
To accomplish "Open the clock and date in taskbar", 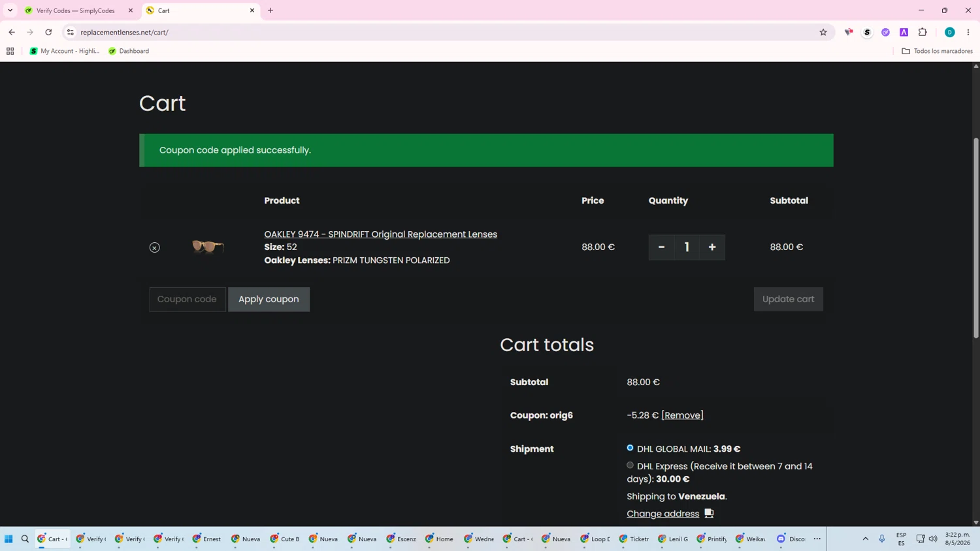I will (958, 539).
